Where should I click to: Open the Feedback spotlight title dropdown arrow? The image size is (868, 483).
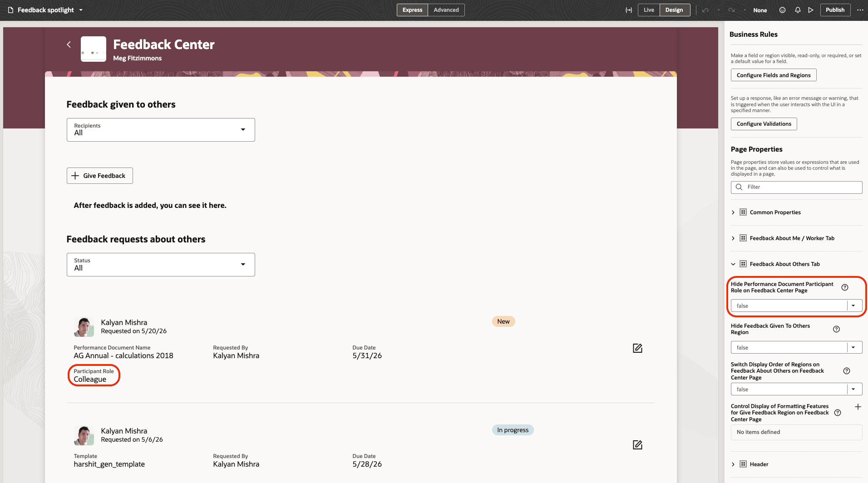(81, 10)
